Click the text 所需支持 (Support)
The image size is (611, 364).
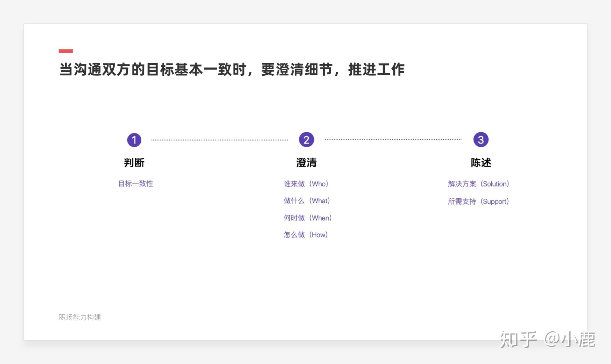[478, 201]
